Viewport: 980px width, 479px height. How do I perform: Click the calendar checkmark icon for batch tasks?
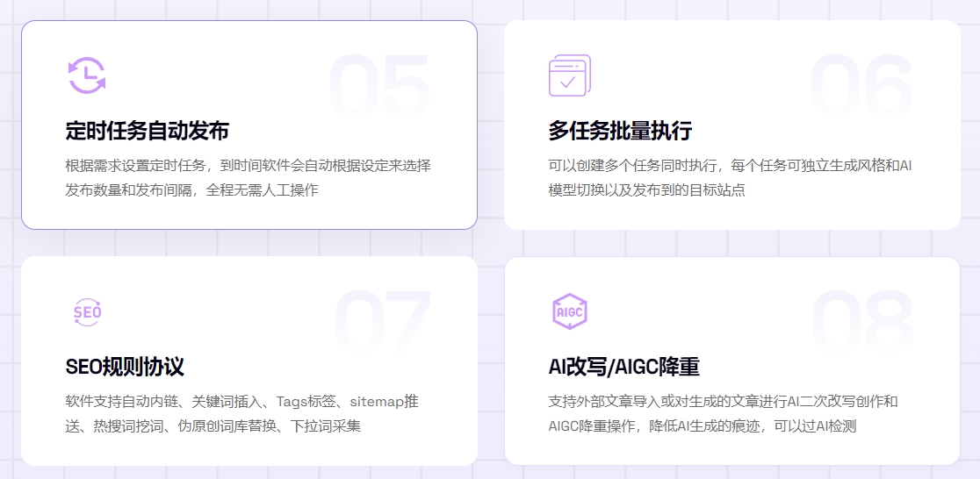tap(569, 75)
